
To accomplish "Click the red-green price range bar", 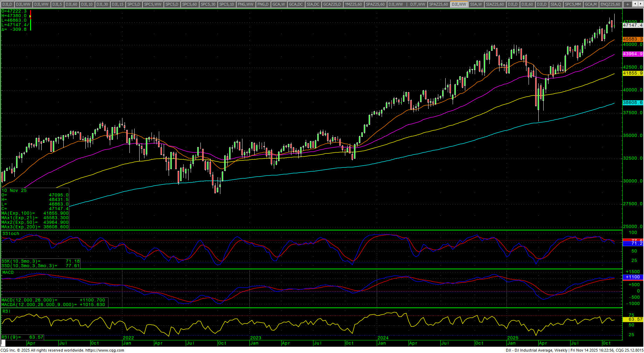I will pos(30,20).
